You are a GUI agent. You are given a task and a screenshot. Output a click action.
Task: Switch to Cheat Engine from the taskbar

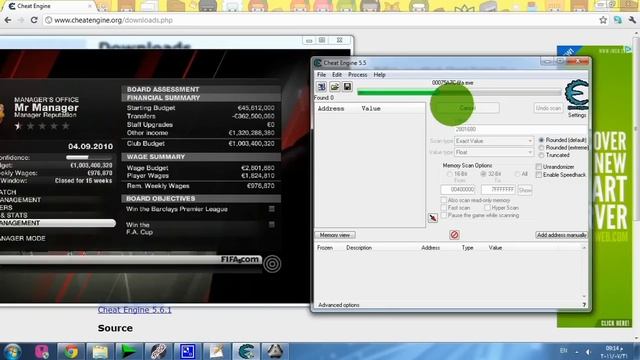click(246, 351)
